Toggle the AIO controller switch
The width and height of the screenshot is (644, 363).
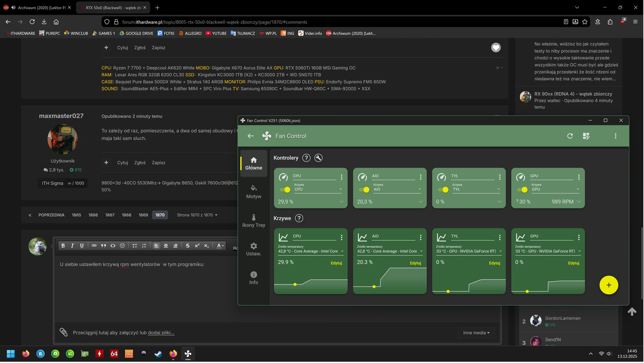pyautogui.click(x=364, y=190)
